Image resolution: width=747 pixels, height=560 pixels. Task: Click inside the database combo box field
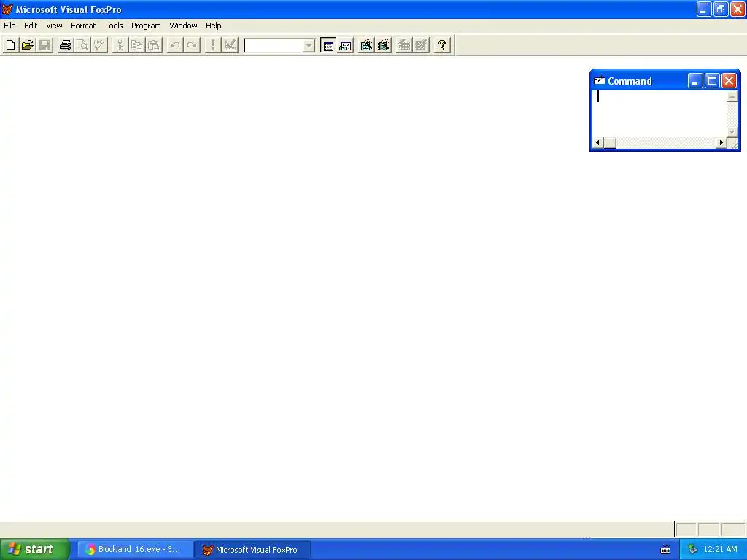coord(274,46)
